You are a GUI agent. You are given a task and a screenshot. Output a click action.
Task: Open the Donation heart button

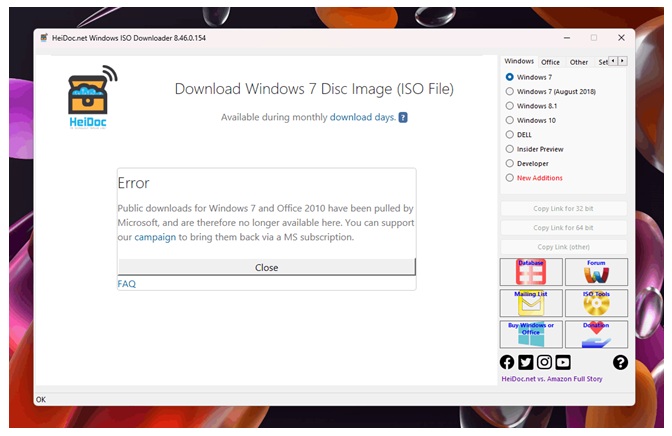(596, 334)
